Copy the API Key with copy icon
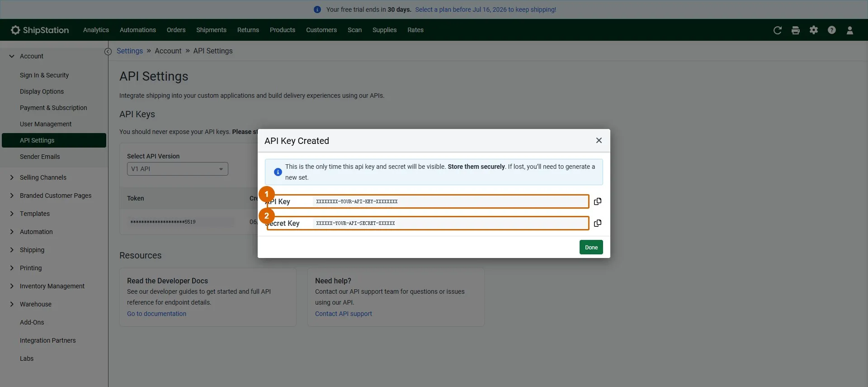 (x=598, y=201)
